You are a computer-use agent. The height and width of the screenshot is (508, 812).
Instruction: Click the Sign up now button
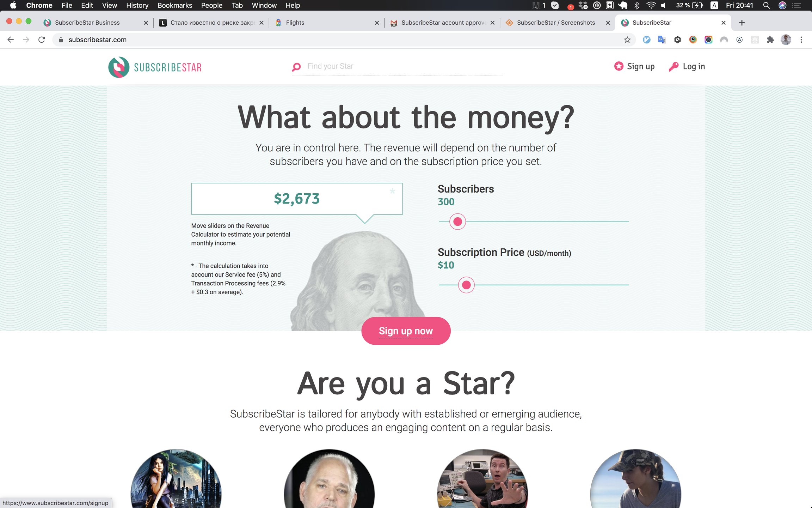coord(406,331)
